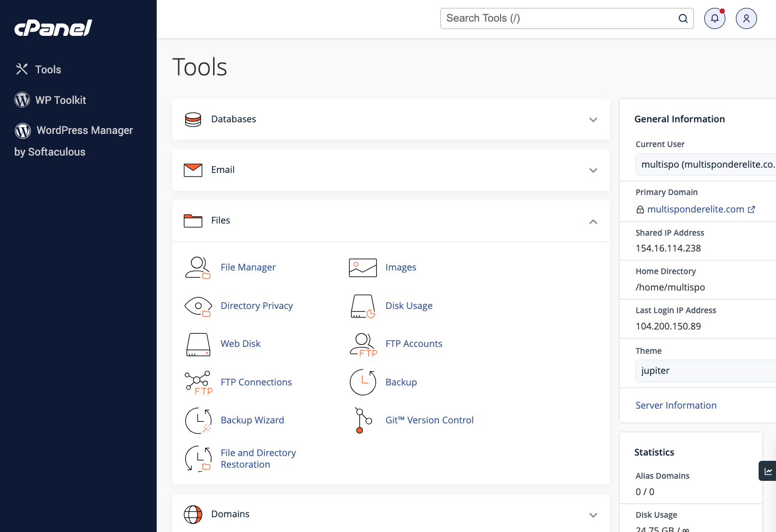Open the jupiter theme dropdown
The height and width of the screenshot is (532, 776).
tap(705, 371)
